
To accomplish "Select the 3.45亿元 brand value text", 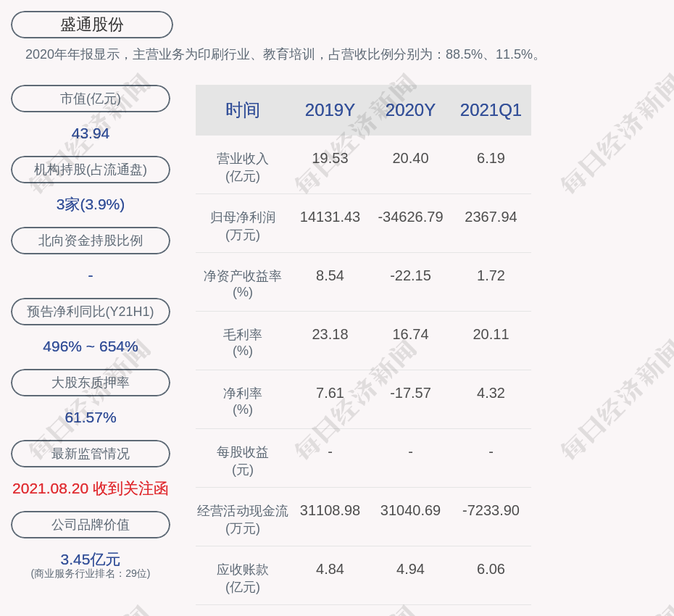I will [x=91, y=559].
